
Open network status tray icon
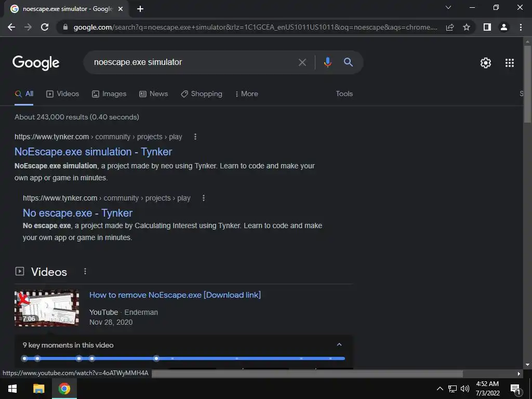(x=453, y=389)
